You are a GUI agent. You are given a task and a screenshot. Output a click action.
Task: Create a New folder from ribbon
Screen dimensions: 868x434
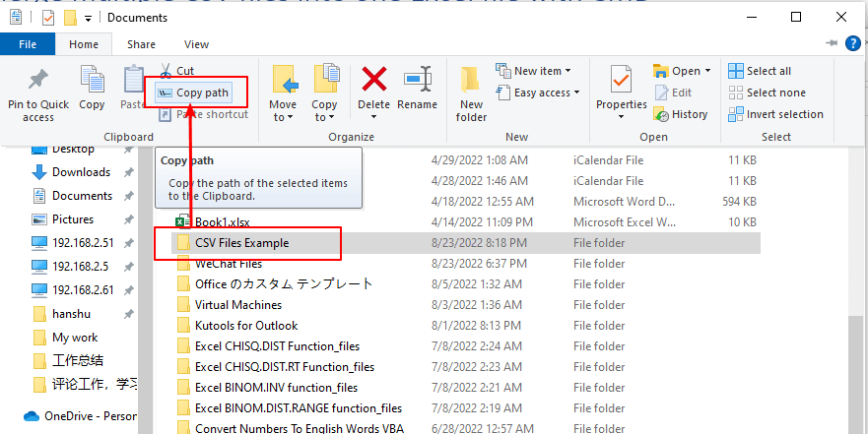click(471, 93)
